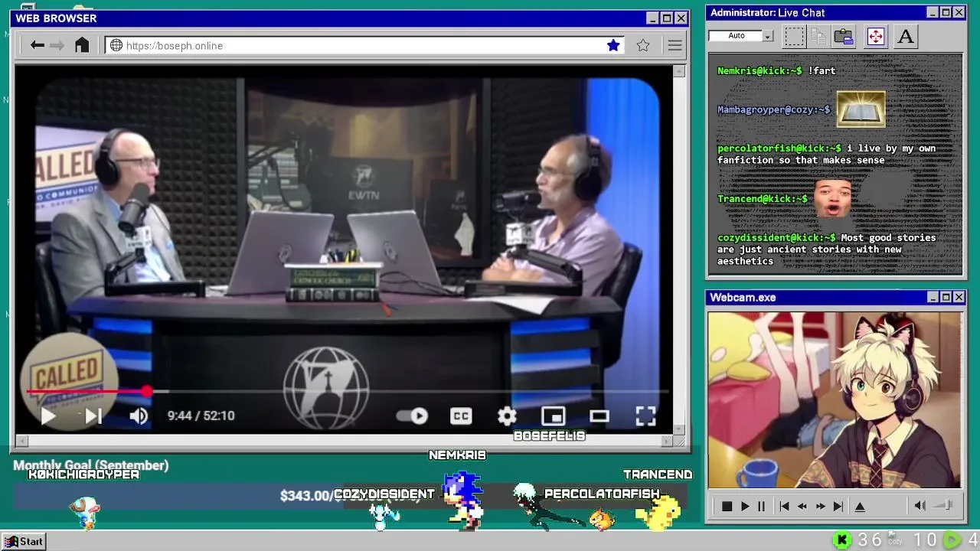Skip to next video
The height and width of the screenshot is (551, 980).
(x=93, y=416)
